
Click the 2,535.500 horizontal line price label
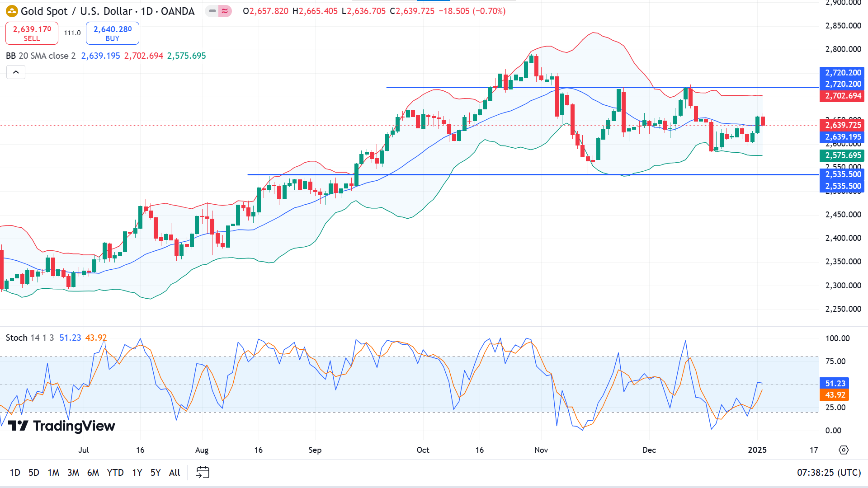pos(842,174)
